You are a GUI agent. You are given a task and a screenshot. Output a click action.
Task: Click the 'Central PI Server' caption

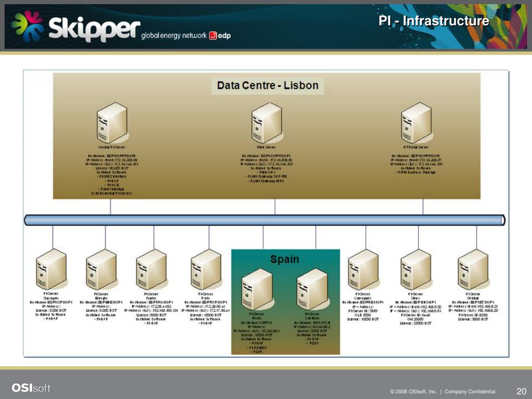[112, 147]
